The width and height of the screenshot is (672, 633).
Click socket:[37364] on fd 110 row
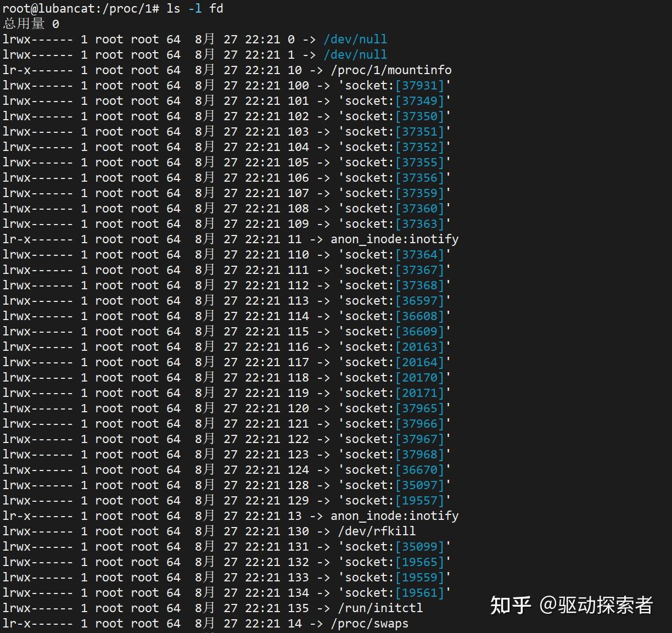(x=395, y=254)
